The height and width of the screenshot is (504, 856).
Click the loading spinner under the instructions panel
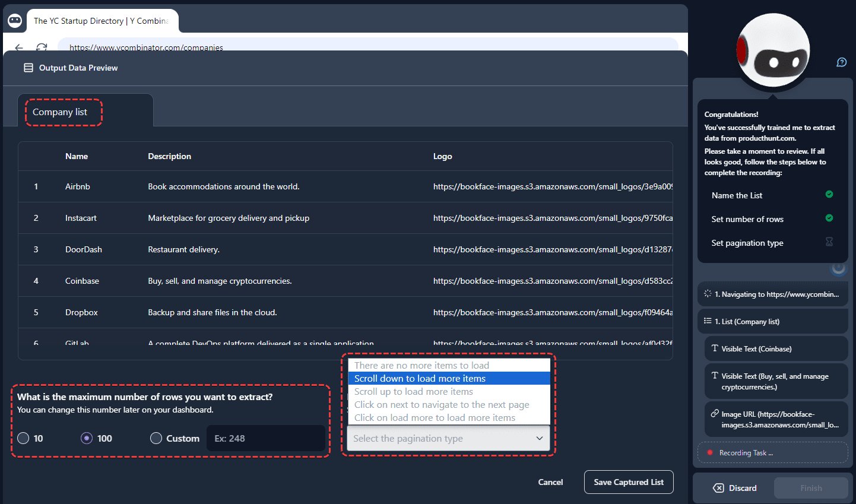838,268
